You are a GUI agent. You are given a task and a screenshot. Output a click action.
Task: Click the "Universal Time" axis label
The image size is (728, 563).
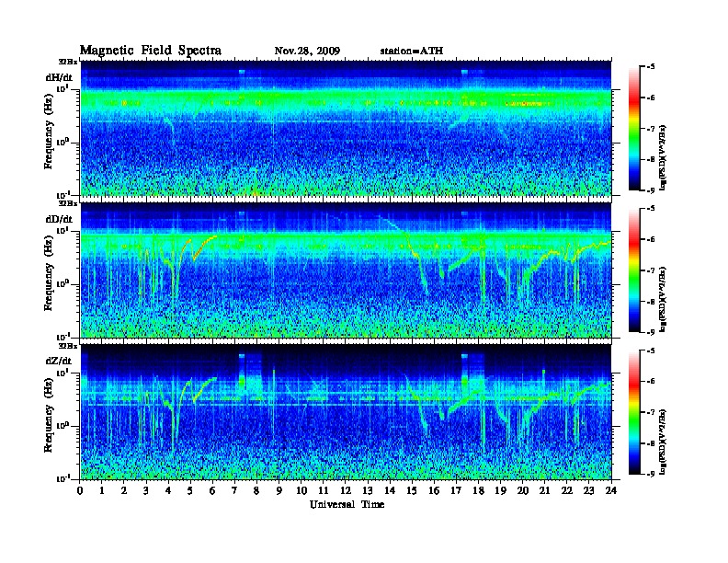click(x=347, y=504)
